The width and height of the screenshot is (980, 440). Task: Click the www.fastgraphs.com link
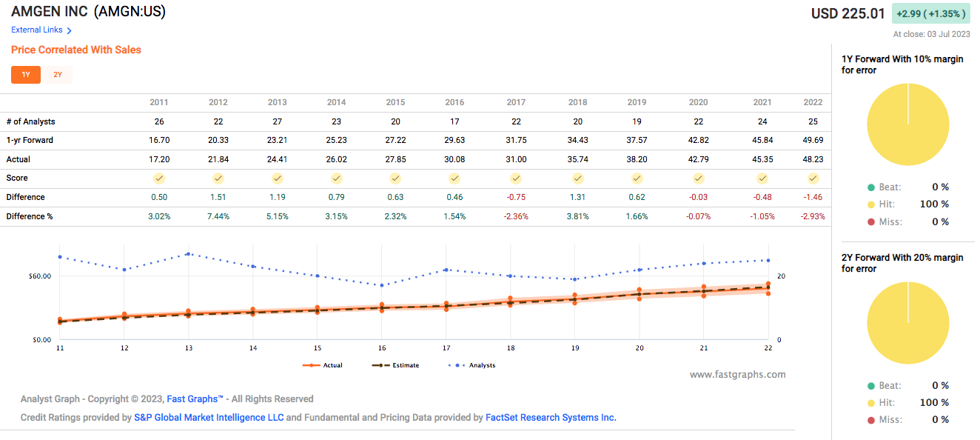coord(738,374)
